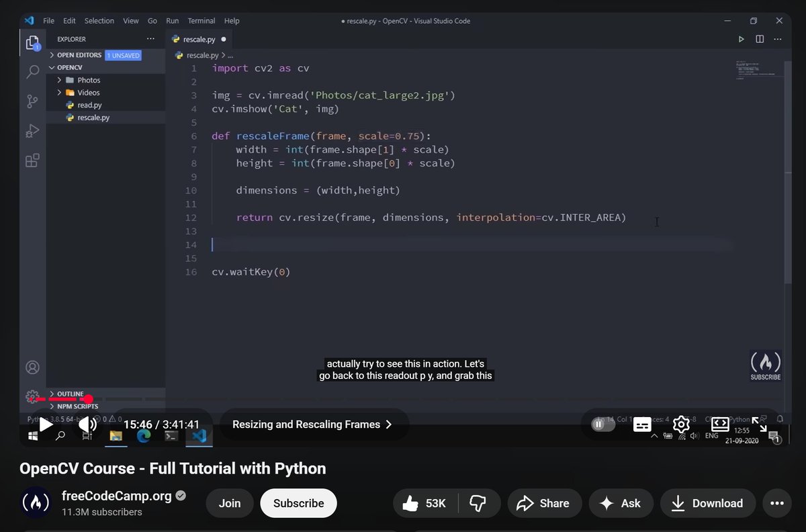Open the YouTube player settings gear
Screen dimensions: 806x532
pyautogui.click(x=681, y=425)
